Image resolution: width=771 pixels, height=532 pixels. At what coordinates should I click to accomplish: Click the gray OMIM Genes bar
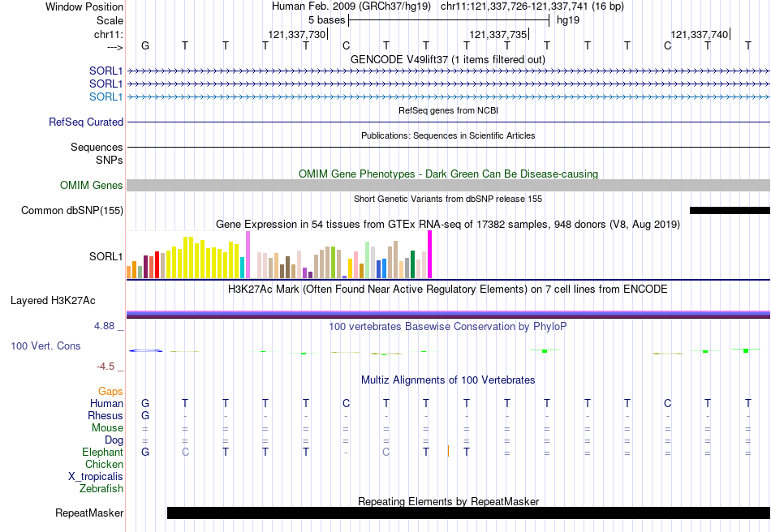tap(448, 185)
